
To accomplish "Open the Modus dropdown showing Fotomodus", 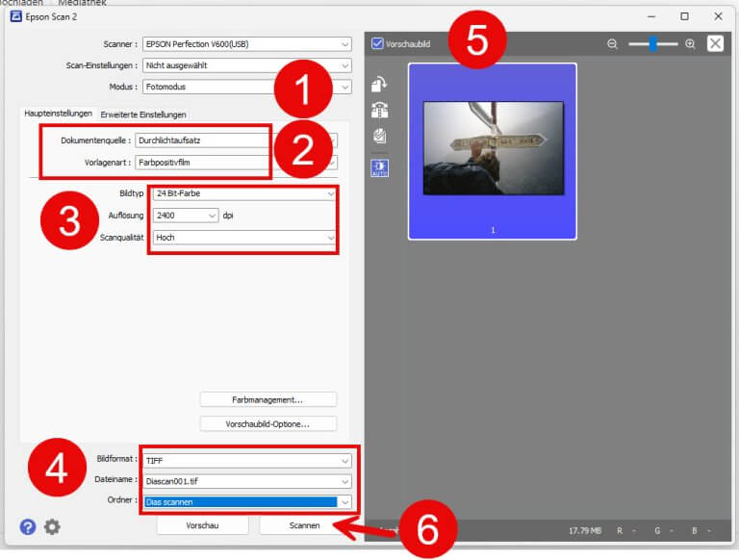I will pos(247,87).
